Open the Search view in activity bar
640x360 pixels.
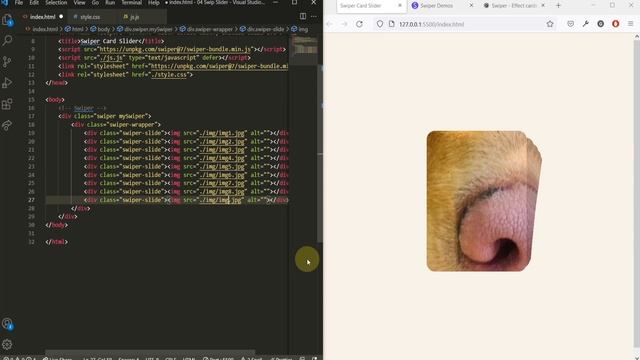[x=7, y=40]
